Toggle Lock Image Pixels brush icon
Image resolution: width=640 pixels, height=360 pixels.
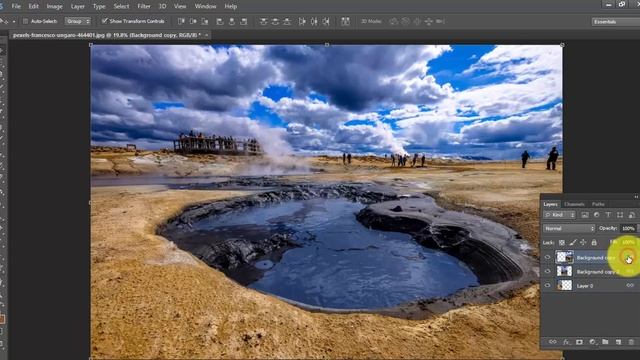(573, 242)
